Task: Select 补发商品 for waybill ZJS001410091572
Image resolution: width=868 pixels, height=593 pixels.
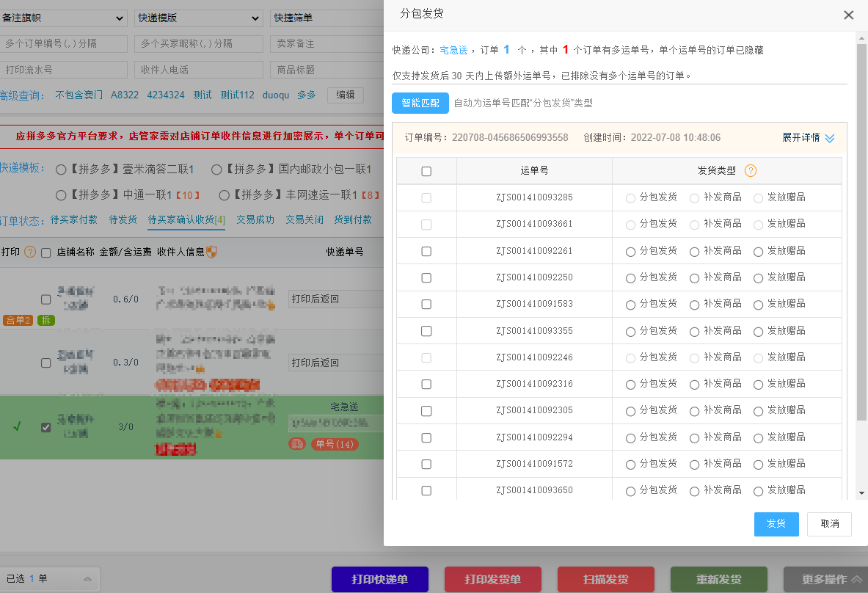Action: pyautogui.click(x=694, y=465)
